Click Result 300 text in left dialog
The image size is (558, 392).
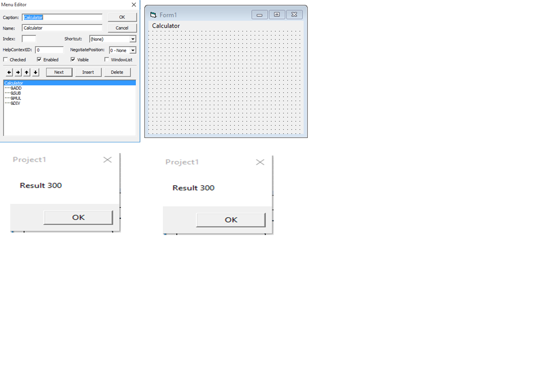tap(41, 185)
